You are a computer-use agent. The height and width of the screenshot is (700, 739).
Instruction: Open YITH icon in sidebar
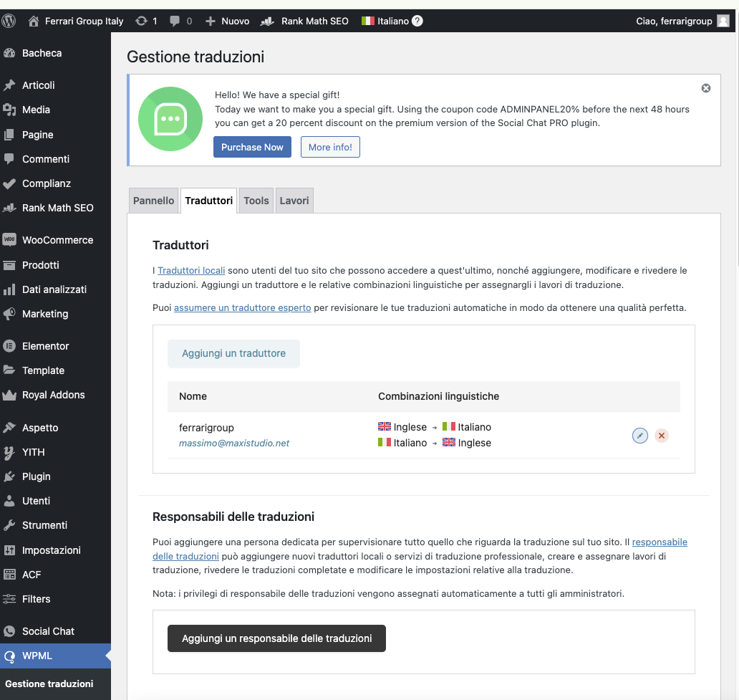coord(9,452)
